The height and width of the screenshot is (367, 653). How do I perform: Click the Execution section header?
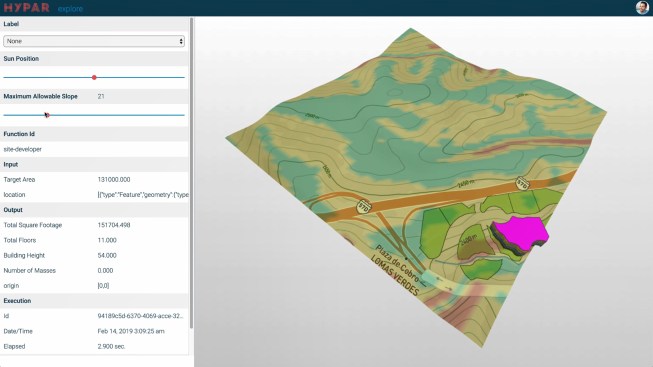click(94, 301)
